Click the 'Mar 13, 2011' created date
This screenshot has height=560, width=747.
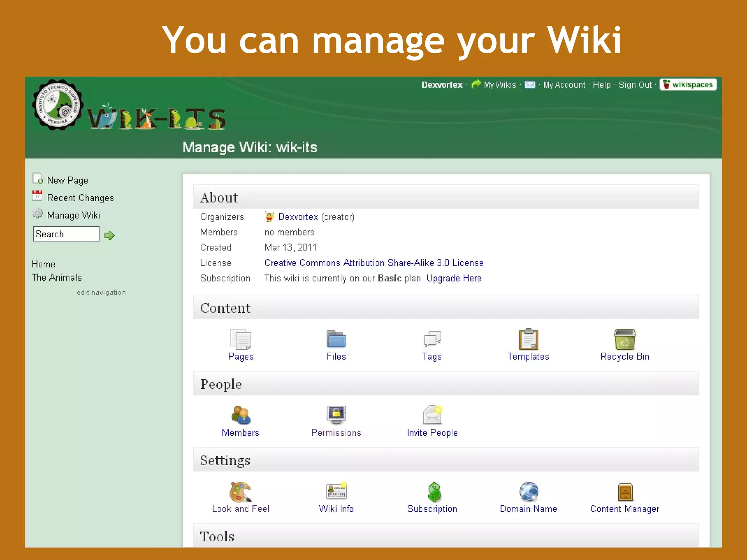[x=290, y=248]
